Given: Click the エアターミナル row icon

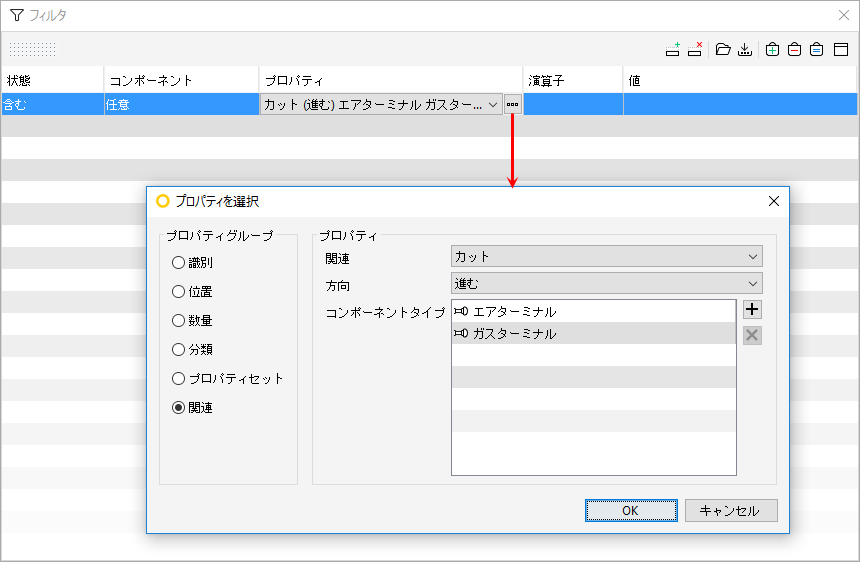Looking at the screenshot, I should tap(461, 311).
